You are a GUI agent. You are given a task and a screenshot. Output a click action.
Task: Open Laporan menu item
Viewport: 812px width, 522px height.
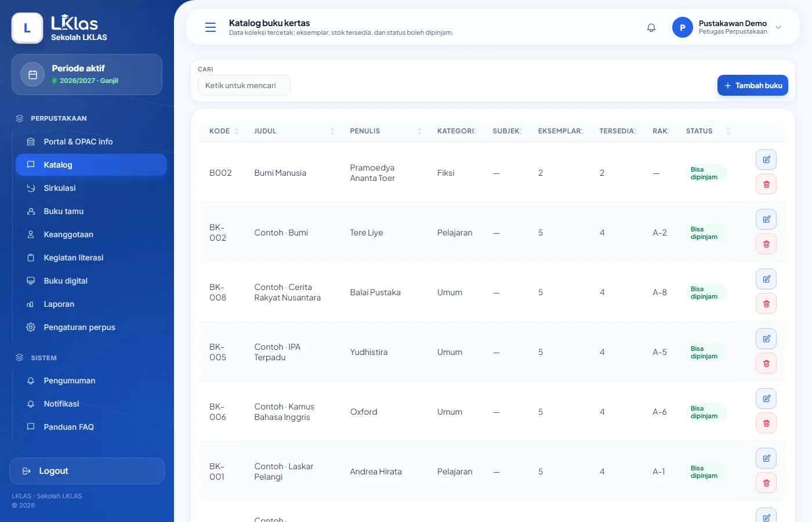pyautogui.click(x=91, y=304)
